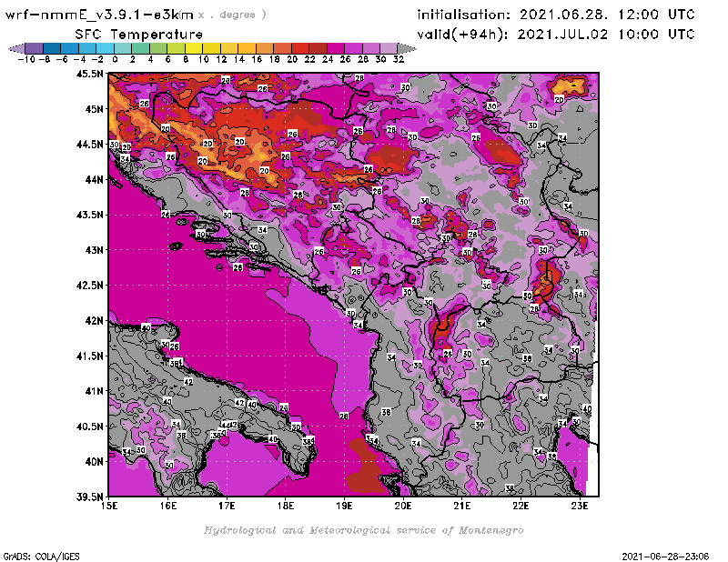728x562 pixels.
Task: Pick the orange legend swatch between 14 and 16
Action: click(247, 48)
